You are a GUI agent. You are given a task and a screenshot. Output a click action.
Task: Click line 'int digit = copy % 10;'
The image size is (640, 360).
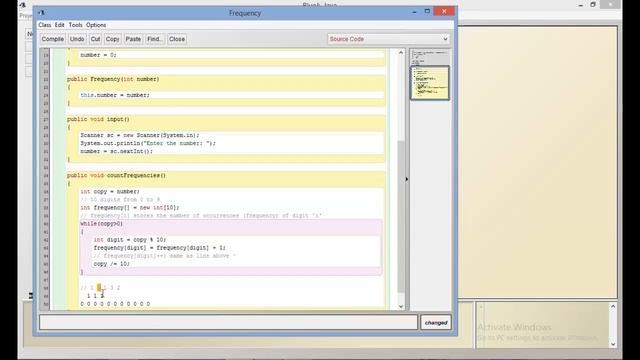(x=130, y=240)
